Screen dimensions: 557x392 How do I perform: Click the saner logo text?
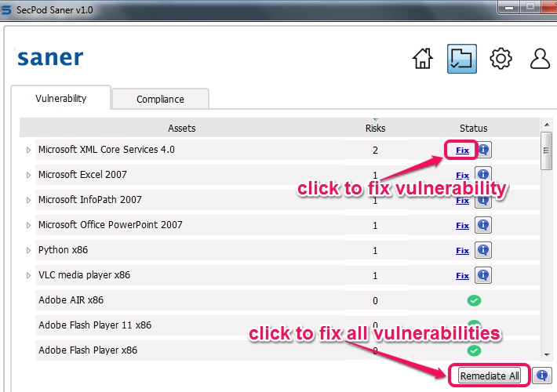[50, 58]
